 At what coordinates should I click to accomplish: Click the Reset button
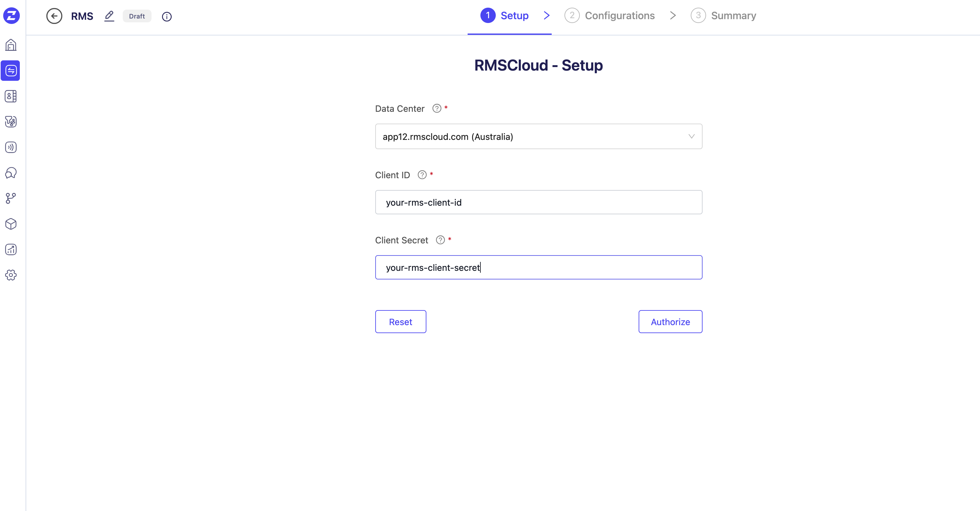[x=401, y=322]
